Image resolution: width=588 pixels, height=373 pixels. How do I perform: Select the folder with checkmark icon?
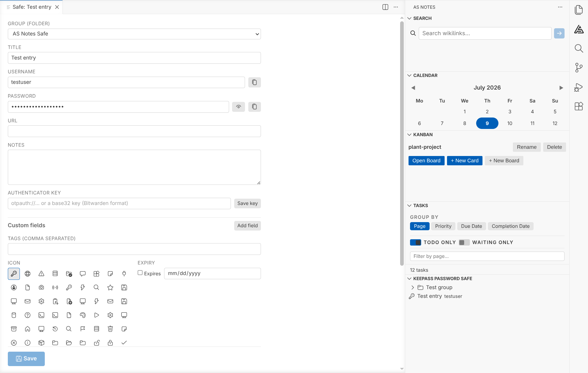click(x=69, y=274)
